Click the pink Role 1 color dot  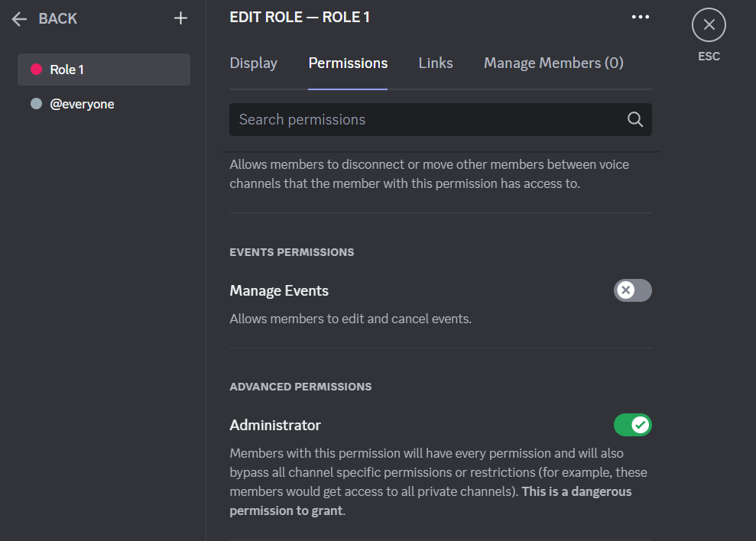click(36, 70)
